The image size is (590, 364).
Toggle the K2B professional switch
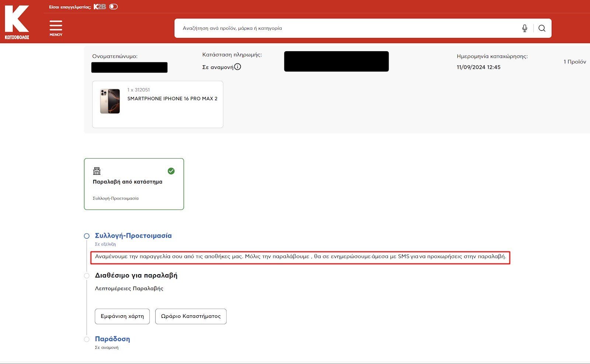click(x=114, y=7)
